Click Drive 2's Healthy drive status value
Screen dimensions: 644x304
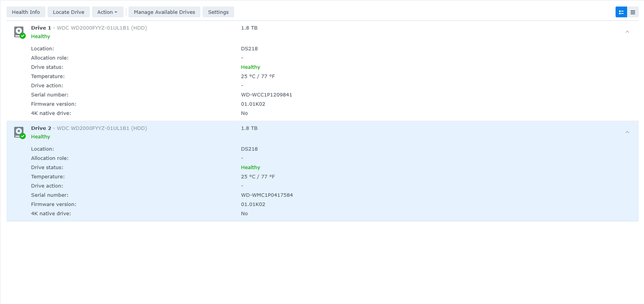(x=251, y=167)
